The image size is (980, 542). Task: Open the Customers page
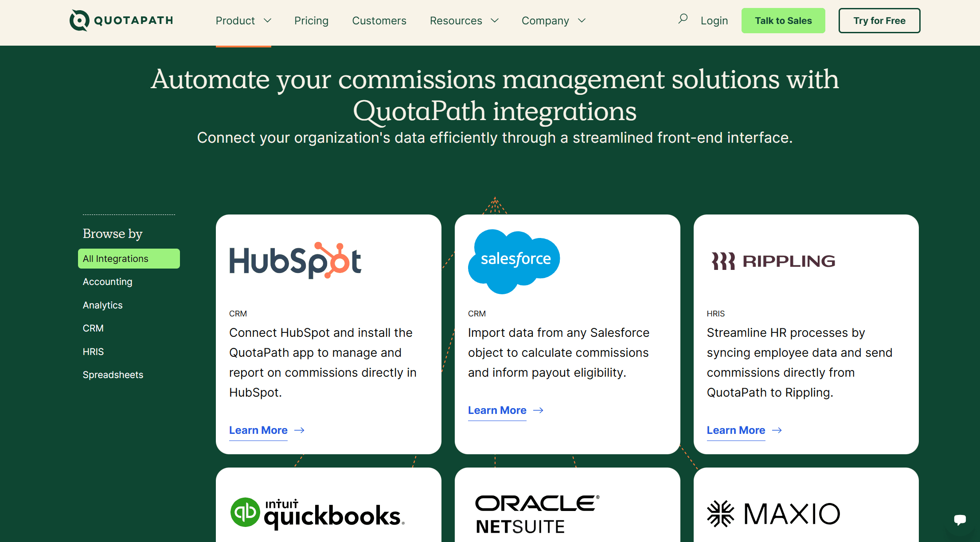pos(379,21)
